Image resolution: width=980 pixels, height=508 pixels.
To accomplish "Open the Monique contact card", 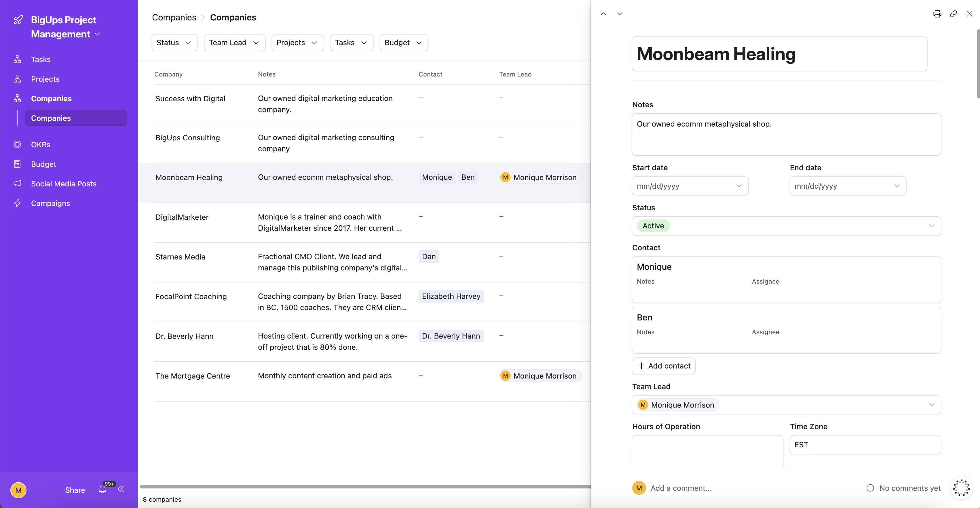I will tap(786, 280).
